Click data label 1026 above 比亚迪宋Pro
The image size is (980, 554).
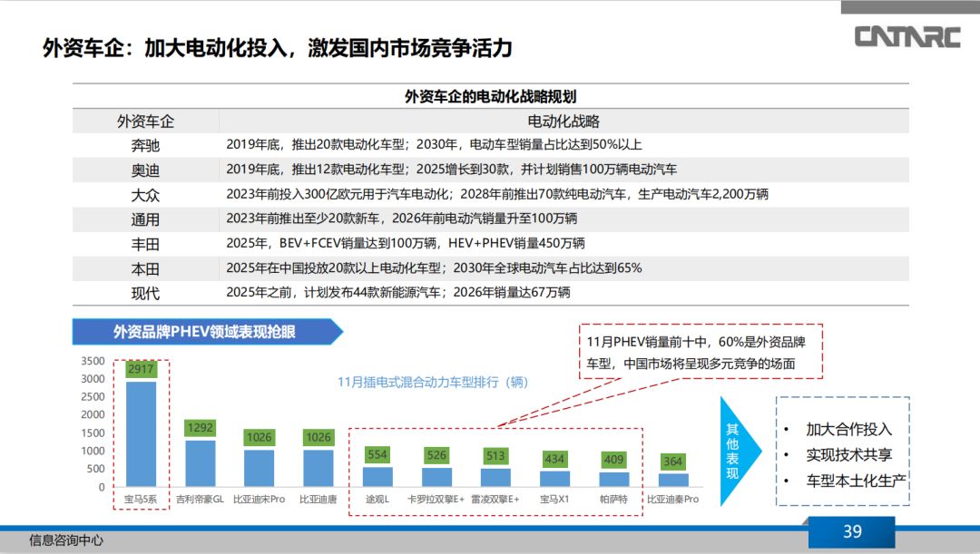259,437
